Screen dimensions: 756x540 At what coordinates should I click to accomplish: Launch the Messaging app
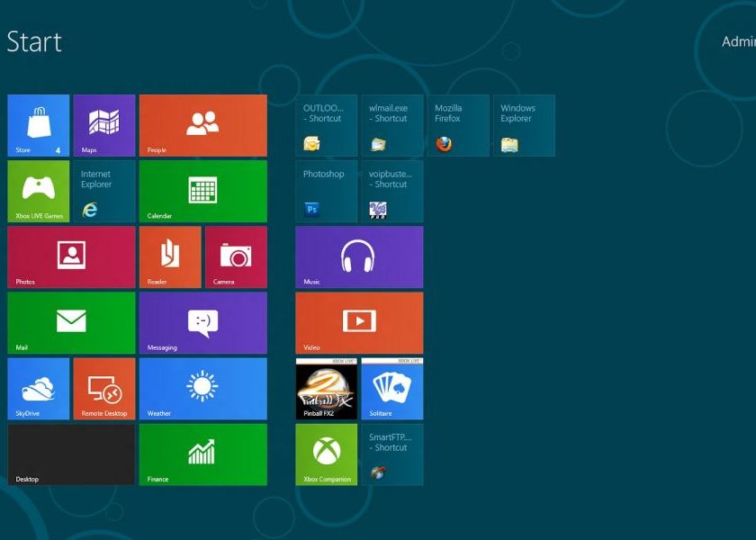tap(202, 322)
